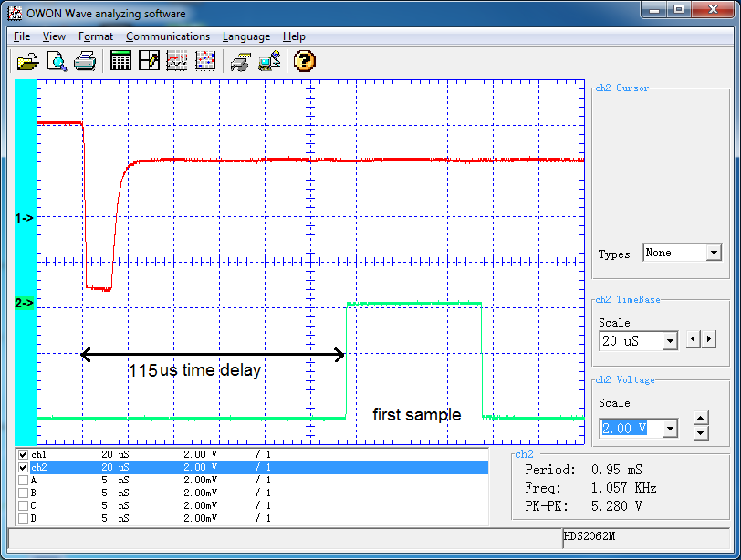Enable the checkbox for waveform A
Image resolution: width=741 pixels, height=560 pixels.
[24, 480]
